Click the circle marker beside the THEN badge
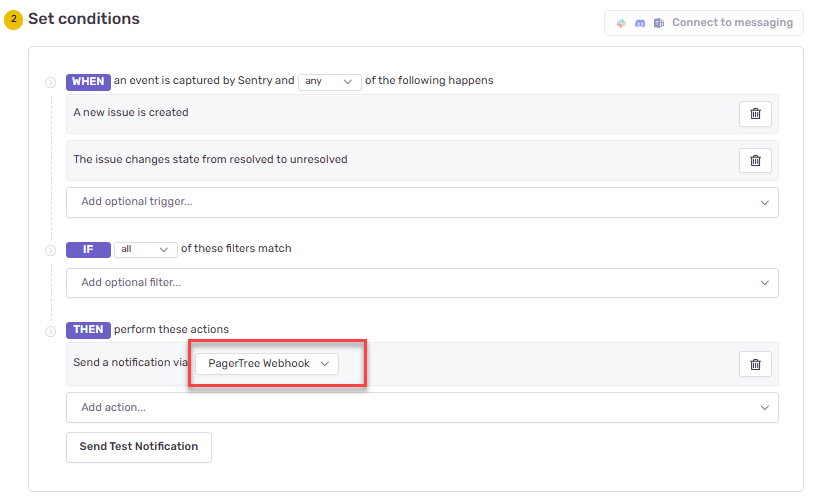Image resolution: width=823 pixels, height=502 pixels. click(x=50, y=331)
